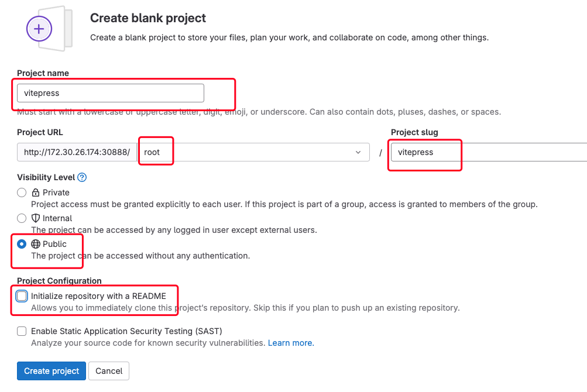Image resolution: width=587 pixels, height=392 pixels.
Task: Click the namespace dropdown chevron arrow
Action: [358, 152]
